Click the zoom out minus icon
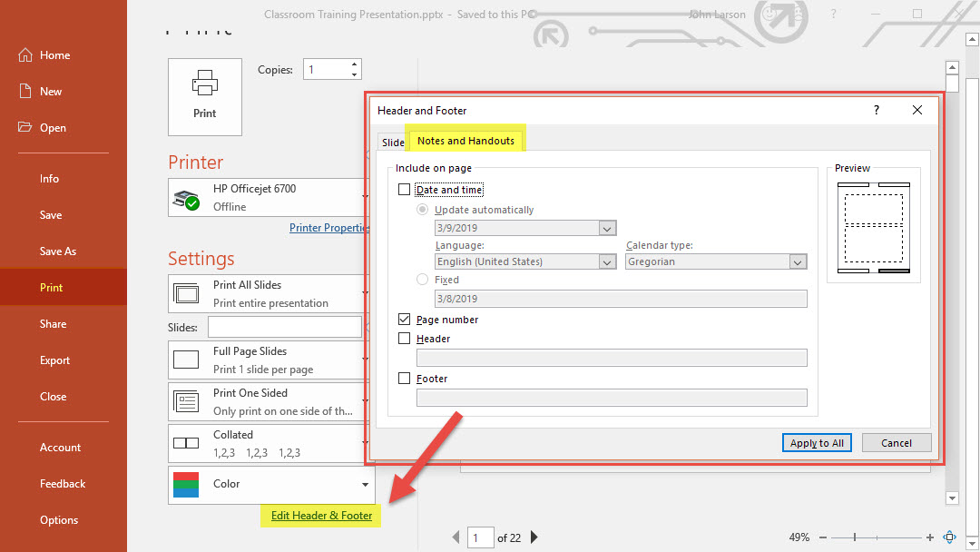The height and width of the screenshot is (552, 980). 822,537
